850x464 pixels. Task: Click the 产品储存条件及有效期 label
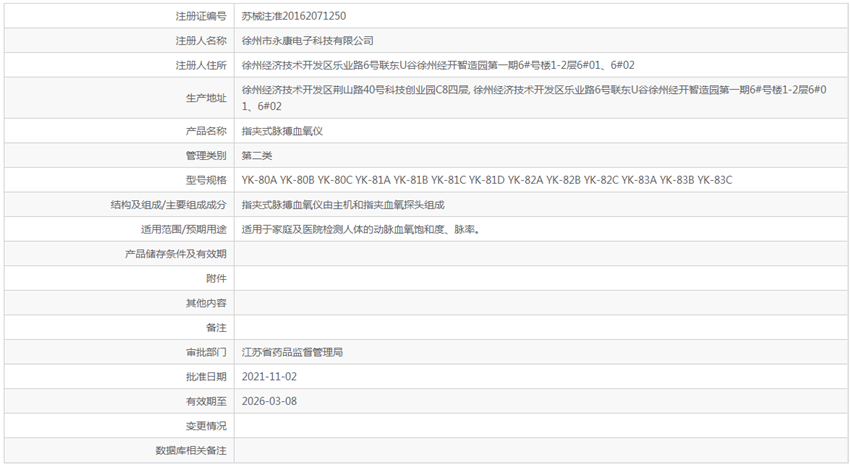[x=176, y=254]
